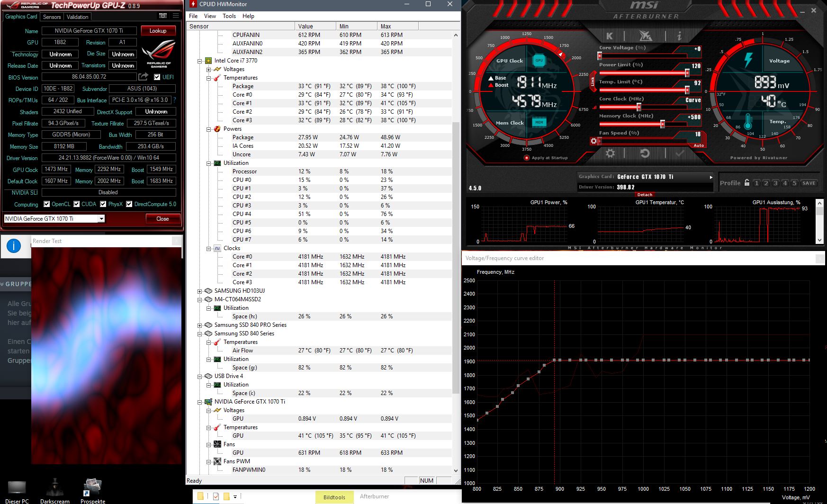Expand the SAMSUNG HD103UJ node
The image size is (827, 504).
click(199, 291)
